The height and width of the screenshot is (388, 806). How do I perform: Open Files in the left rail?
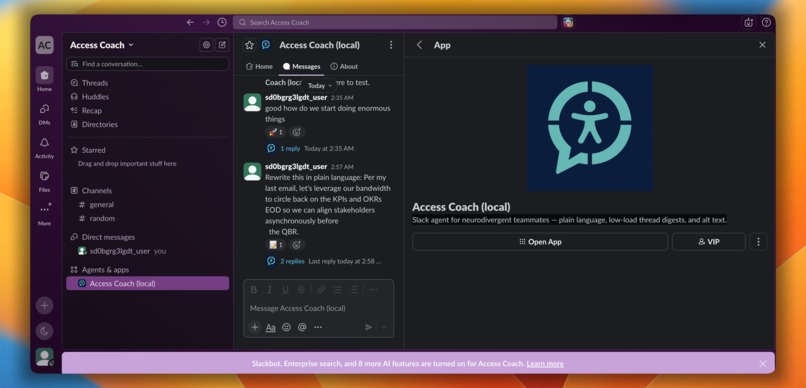click(x=44, y=181)
